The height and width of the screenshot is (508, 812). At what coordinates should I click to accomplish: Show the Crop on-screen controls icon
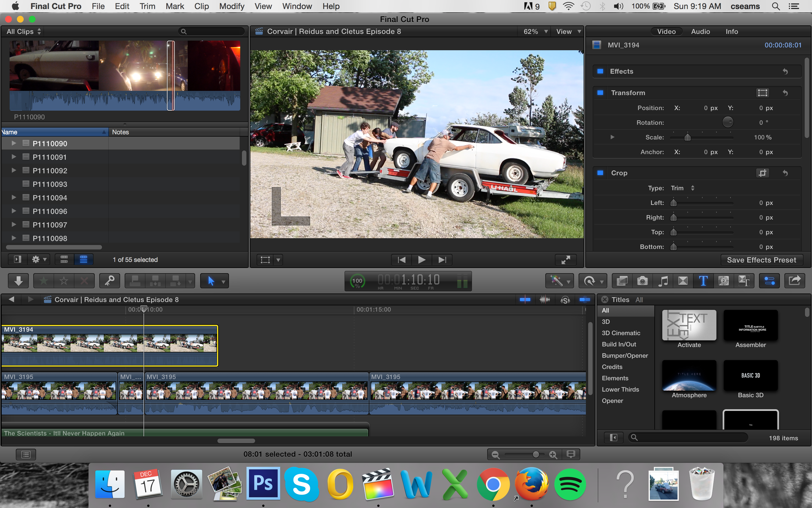click(x=762, y=173)
